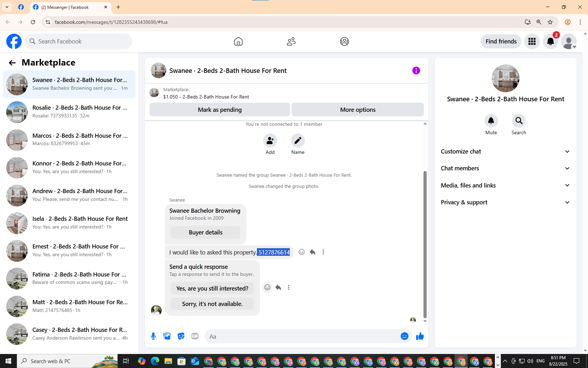Send 'Yes, are you still interested?' response
The height and width of the screenshot is (368, 588).
point(212,288)
